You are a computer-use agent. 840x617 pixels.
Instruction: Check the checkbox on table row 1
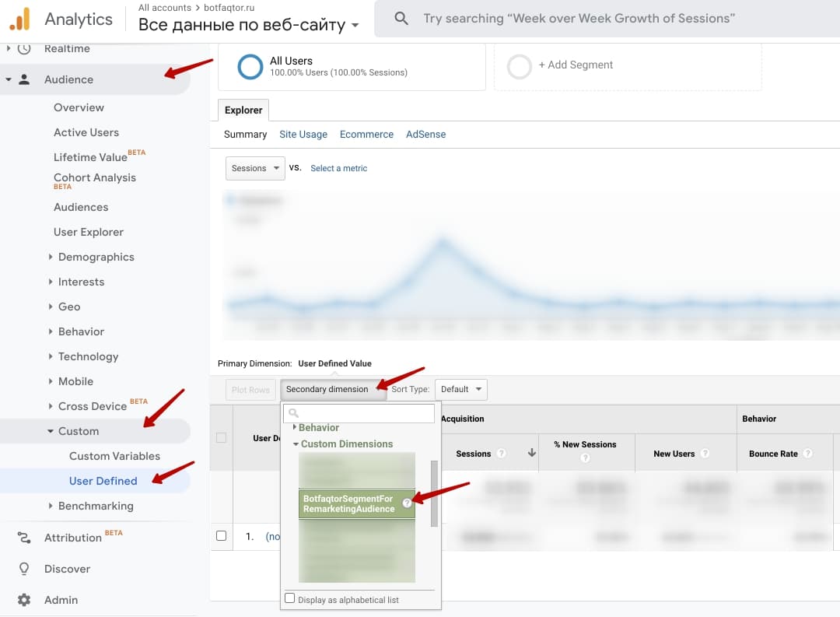(x=221, y=535)
